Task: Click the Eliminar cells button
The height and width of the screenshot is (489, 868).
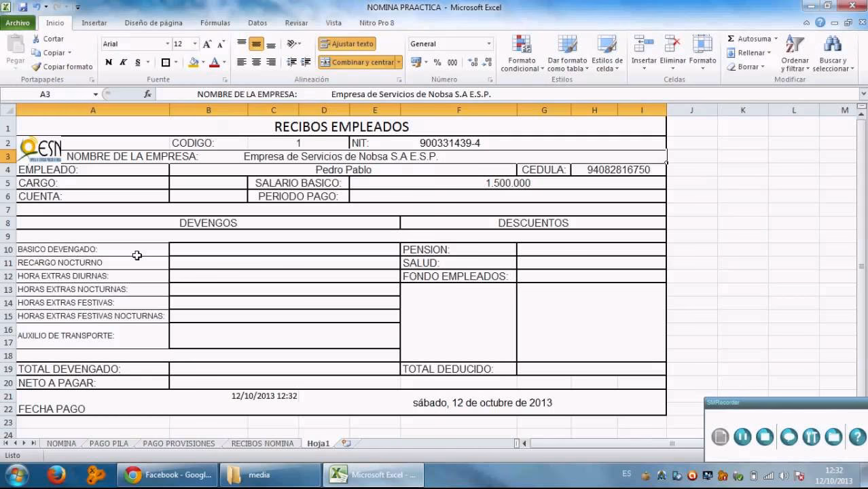Action: [x=673, y=52]
